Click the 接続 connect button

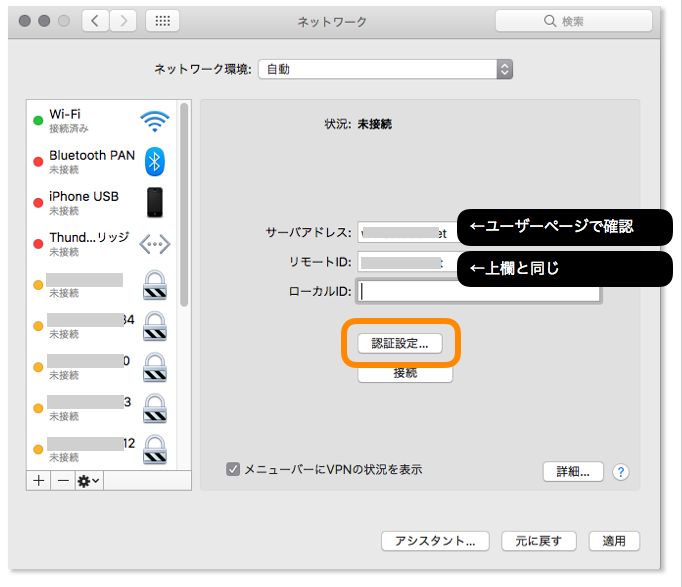(405, 374)
